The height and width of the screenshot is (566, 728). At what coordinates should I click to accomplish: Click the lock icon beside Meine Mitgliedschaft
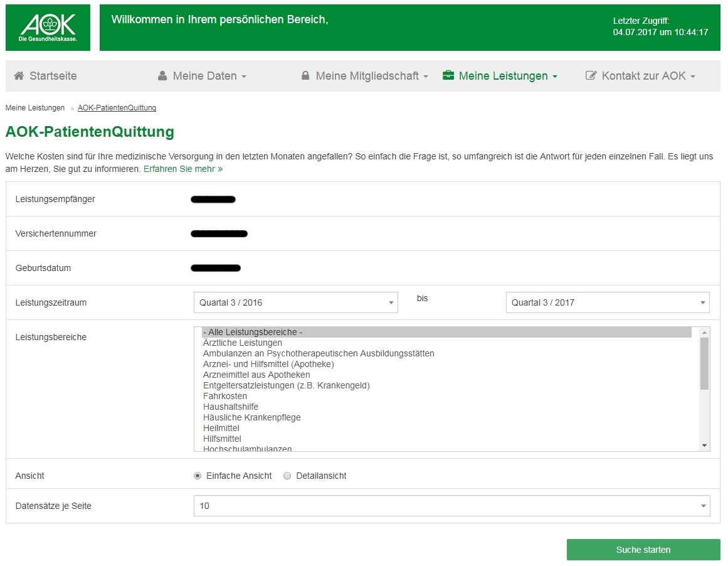[x=305, y=75]
